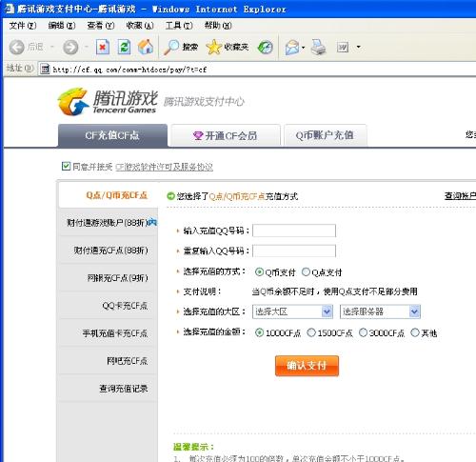Select 网吧充CF点 method
Viewport: 476px width, 462px height.
click(109, 361)
